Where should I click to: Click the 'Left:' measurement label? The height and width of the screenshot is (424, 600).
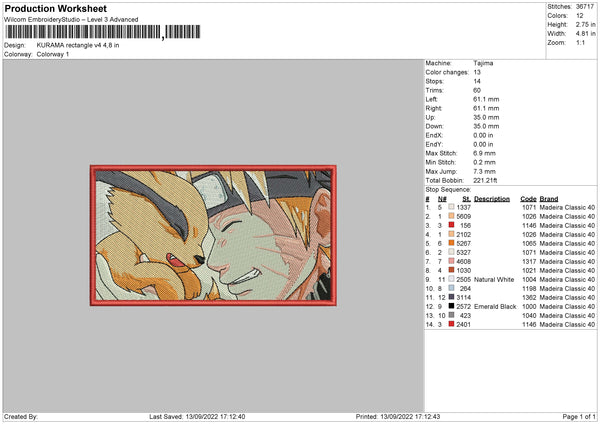coord(432,99)
